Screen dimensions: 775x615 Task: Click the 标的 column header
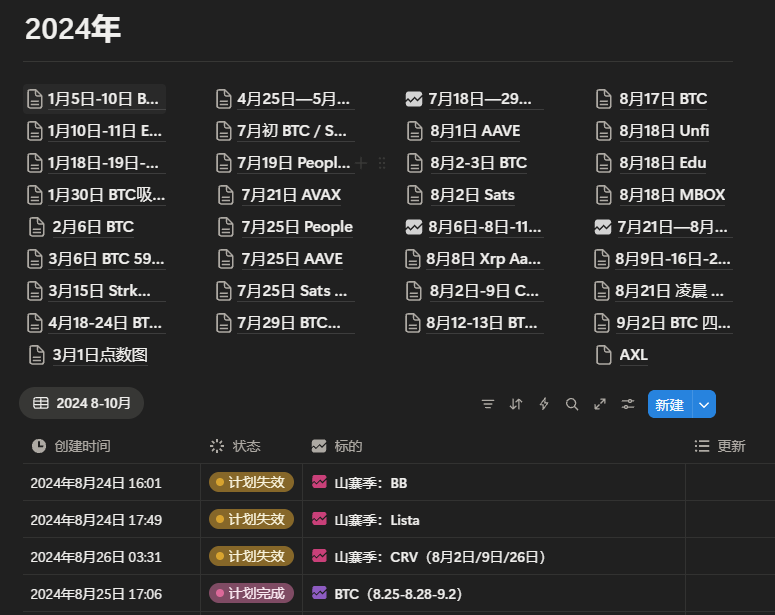click(337, 446)
